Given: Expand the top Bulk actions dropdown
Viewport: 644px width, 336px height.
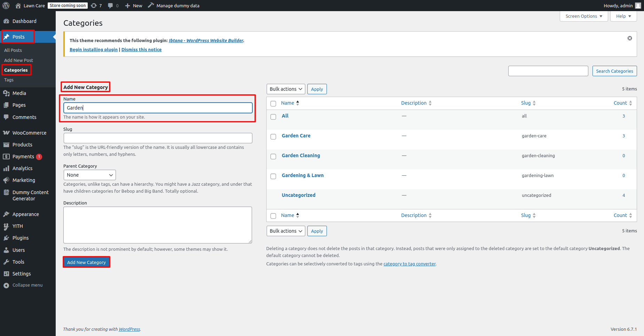Looking at the screenshot, I should [x=285, y=89].
